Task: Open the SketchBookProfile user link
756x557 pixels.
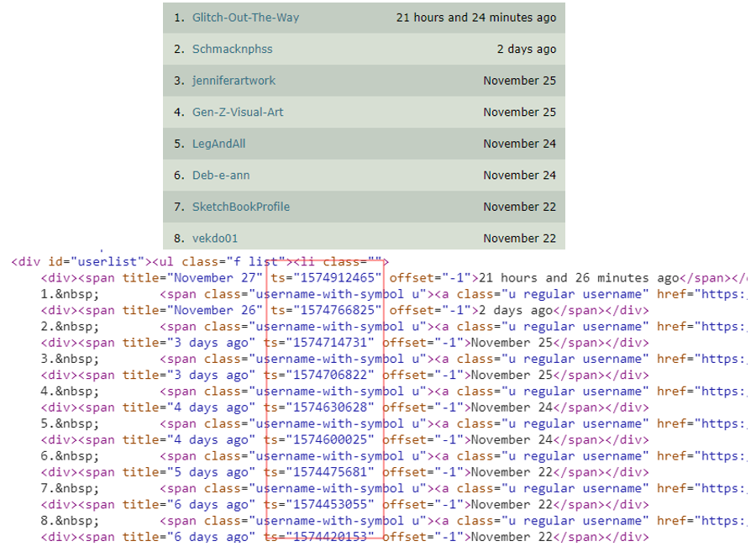Action: pos(240,207)
